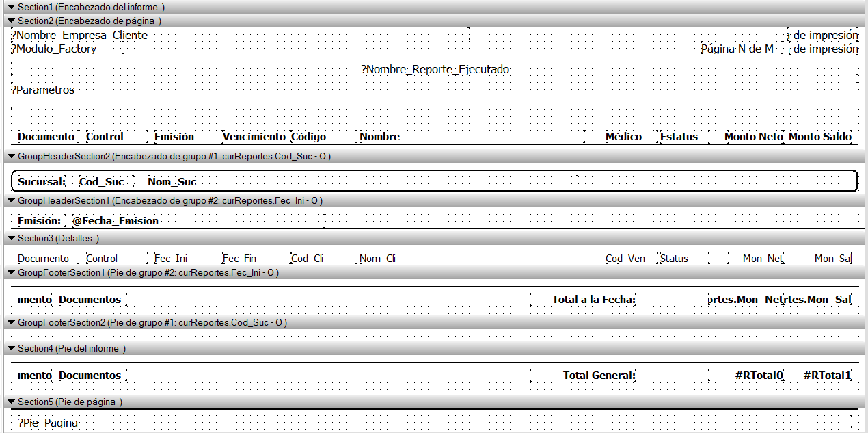Click the ?Pie_Pagina footer field

[435, 423]
